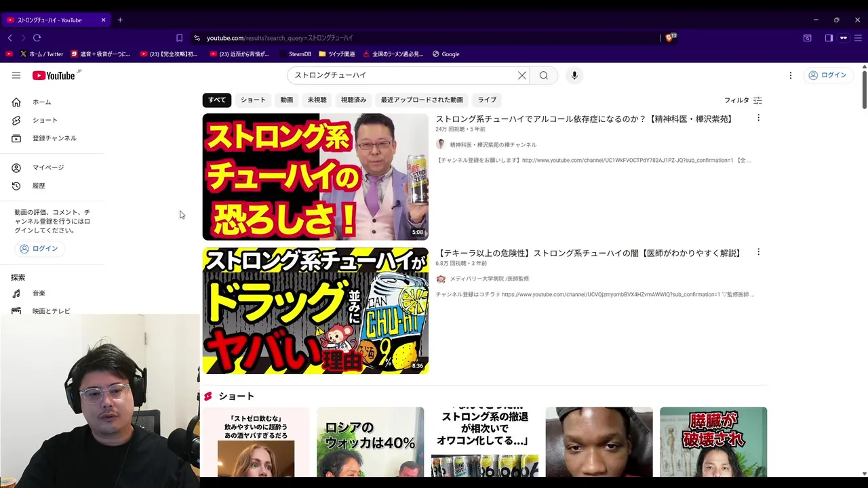This screenshot has height=488, width=868.
Task: Play the ストロング系チューハイの恐ろしさ thumbnail
Action: (x=315, y=177)
